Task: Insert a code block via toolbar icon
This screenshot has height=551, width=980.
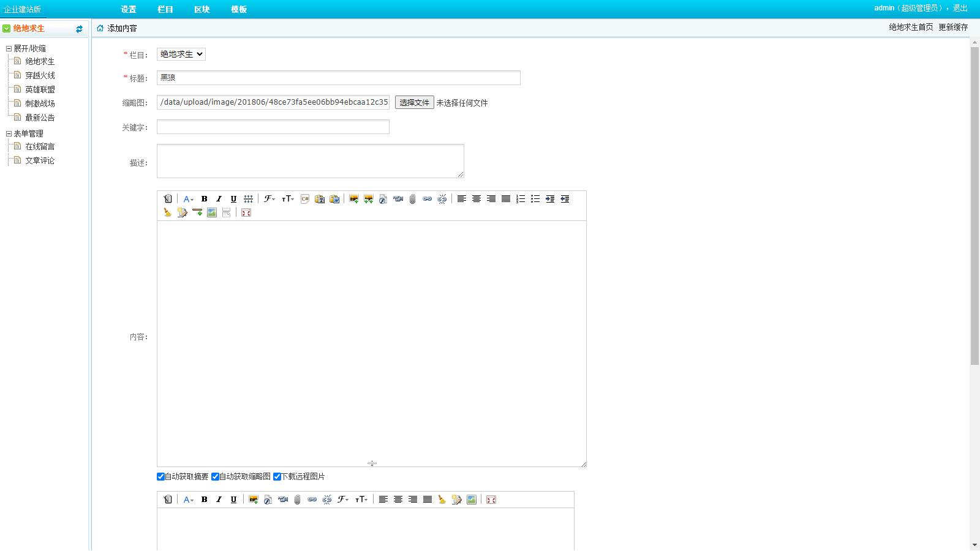Action: tap(305, 199)
